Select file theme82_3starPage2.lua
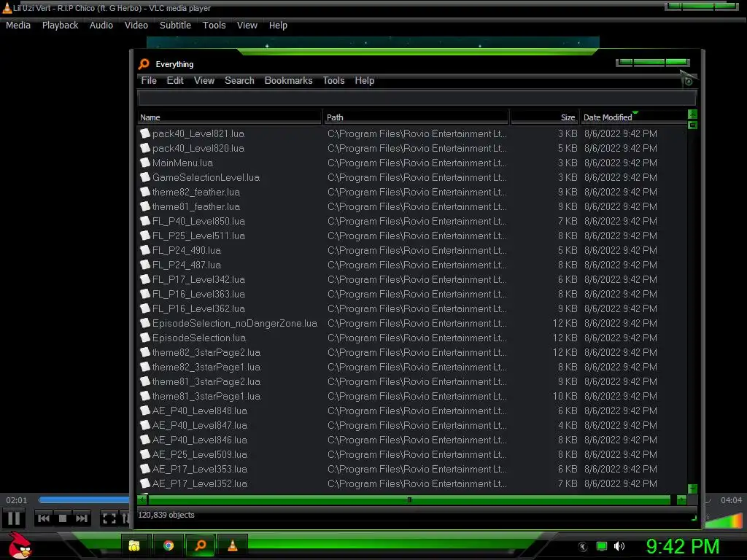 [x=206, y=352]
